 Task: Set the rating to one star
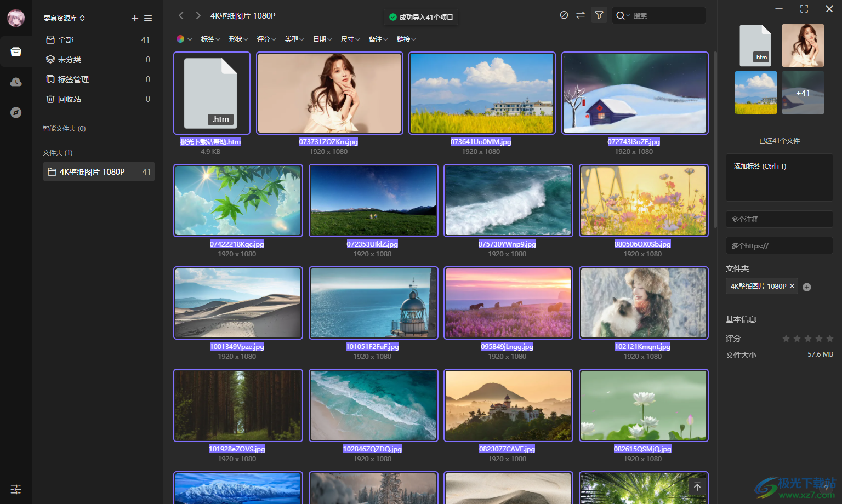point(786,339)
